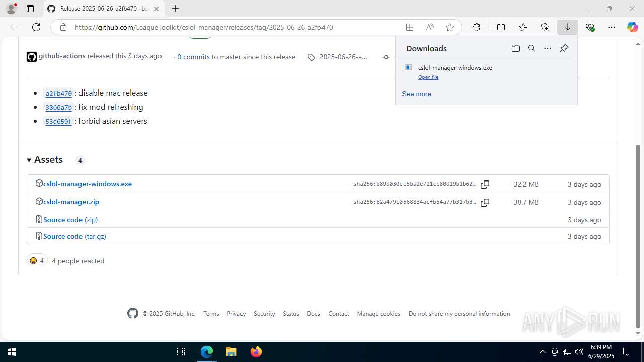Image resolution: width=644 pixels, height=362 pixels.
Task: Open 0 commits link
Action: click(x=193, y=57)
